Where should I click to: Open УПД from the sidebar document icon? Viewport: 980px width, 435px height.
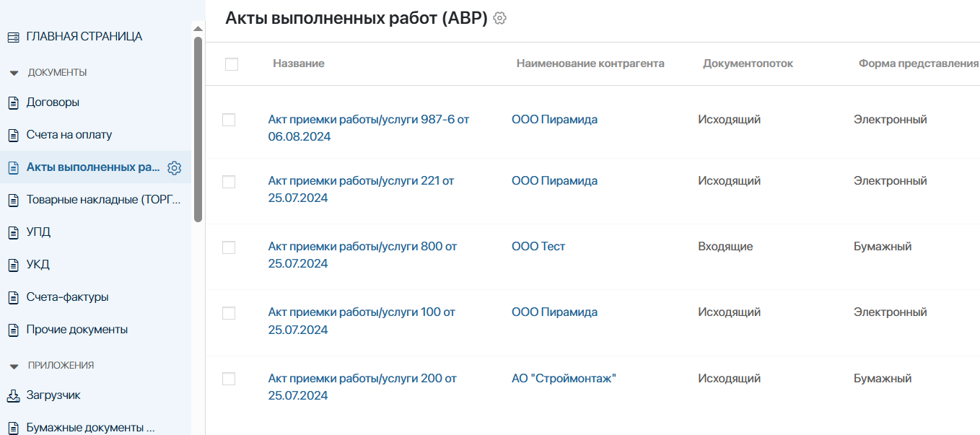click(12, 232)
